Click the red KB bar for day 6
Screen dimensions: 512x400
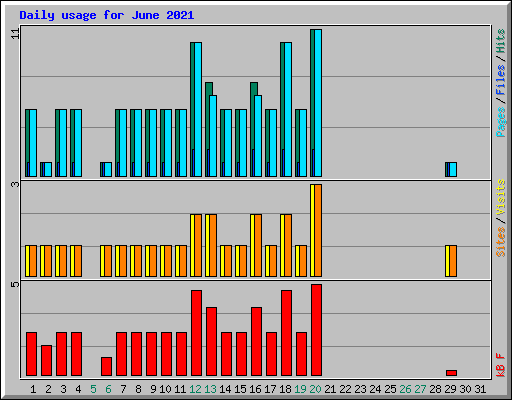click(x=106, y=367)
